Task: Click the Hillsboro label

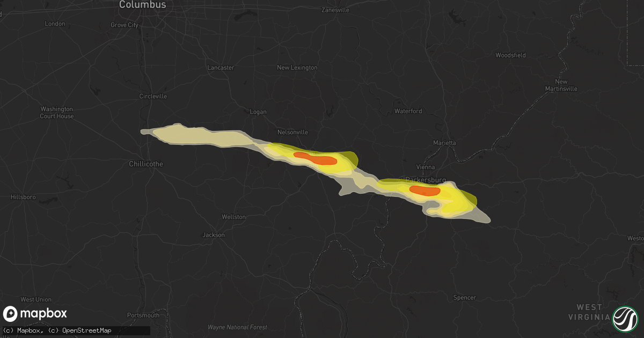Action: [23, 197]
